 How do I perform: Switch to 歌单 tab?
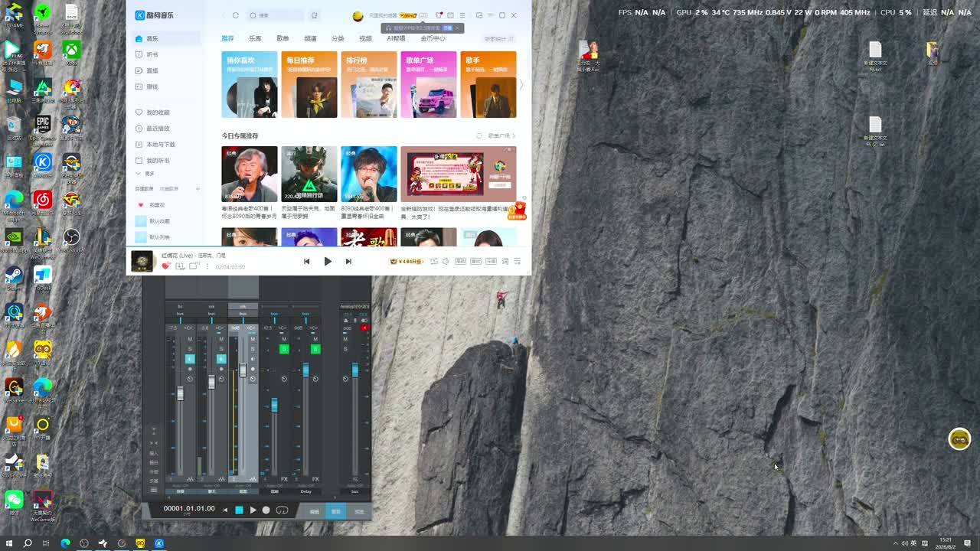[283, 38]
